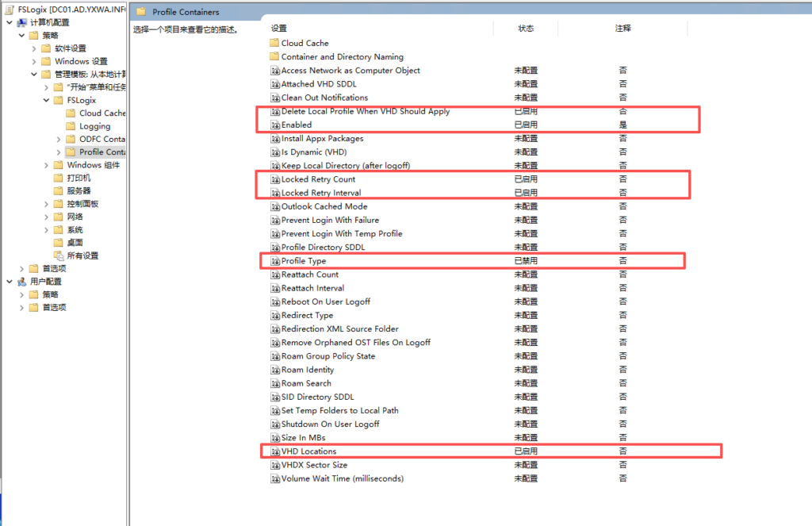Click the Cloud Cache folder icon in the settings list
812x526 pixels.
[274, 43]
